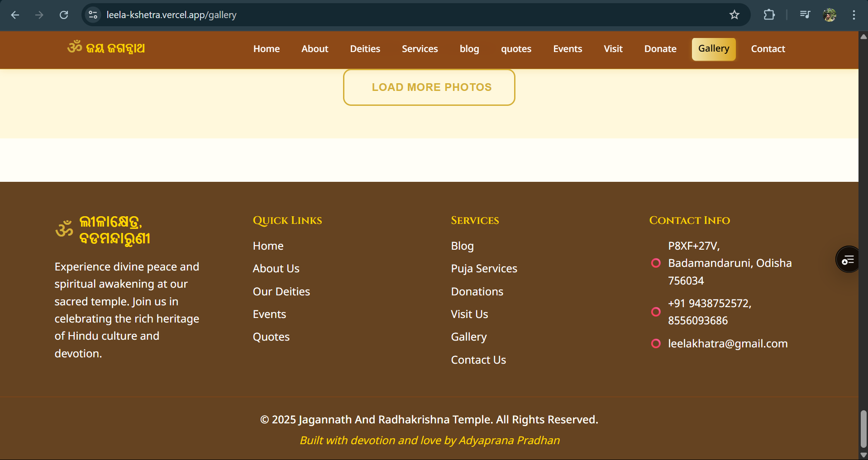
Task: Open the Home nav item
Action: coord(267,49)
